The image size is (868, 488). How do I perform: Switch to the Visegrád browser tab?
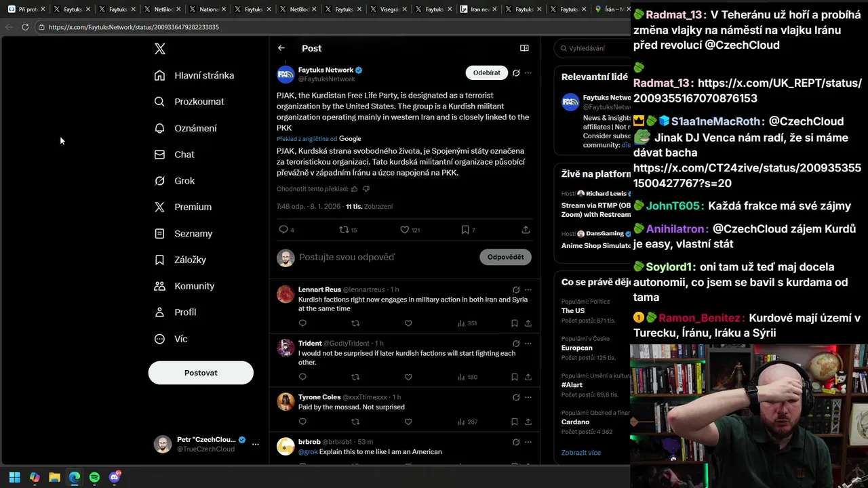coord(389,9)
